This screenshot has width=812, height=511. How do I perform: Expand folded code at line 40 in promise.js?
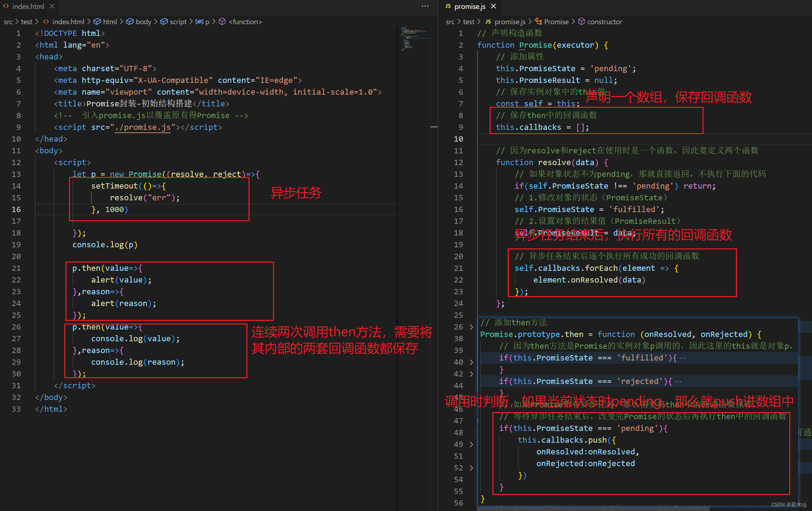pyautogui.click(x=471, y=362)
